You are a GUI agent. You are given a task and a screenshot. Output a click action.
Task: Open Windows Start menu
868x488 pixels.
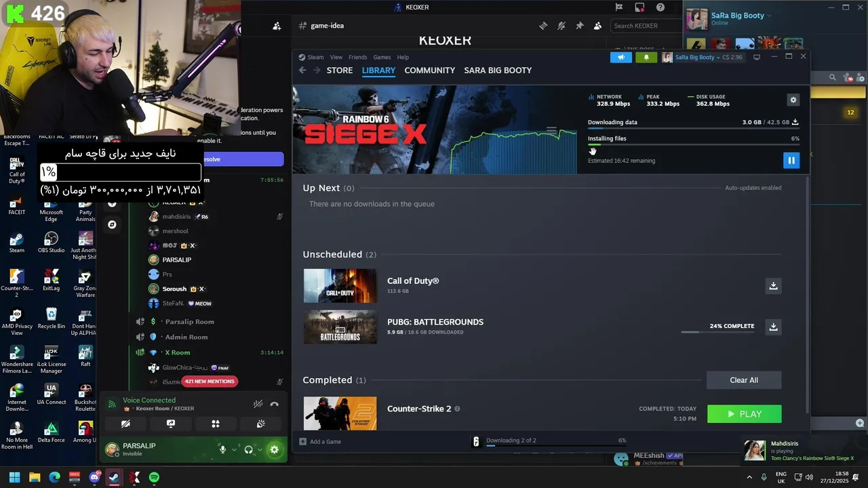point(14,477)
